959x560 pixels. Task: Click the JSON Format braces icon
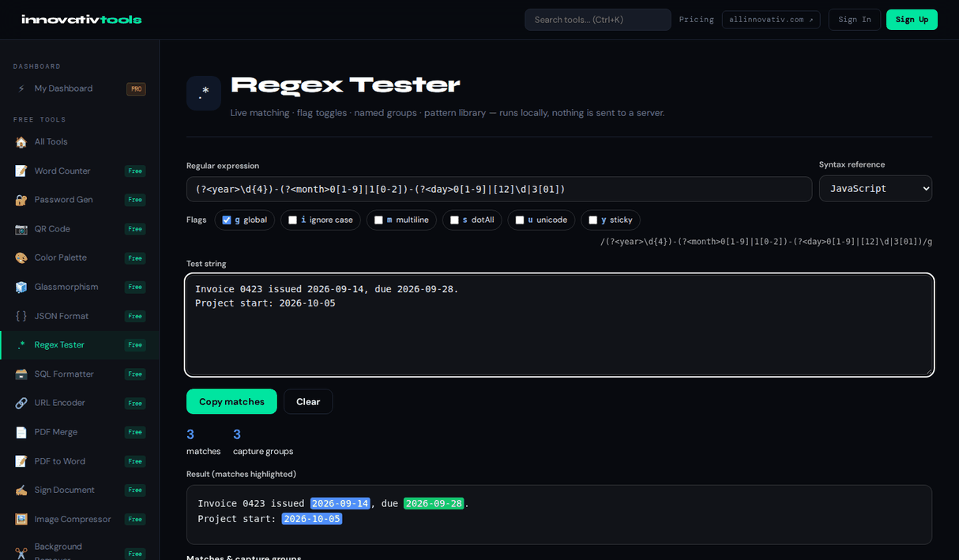[x=21, y=316]
